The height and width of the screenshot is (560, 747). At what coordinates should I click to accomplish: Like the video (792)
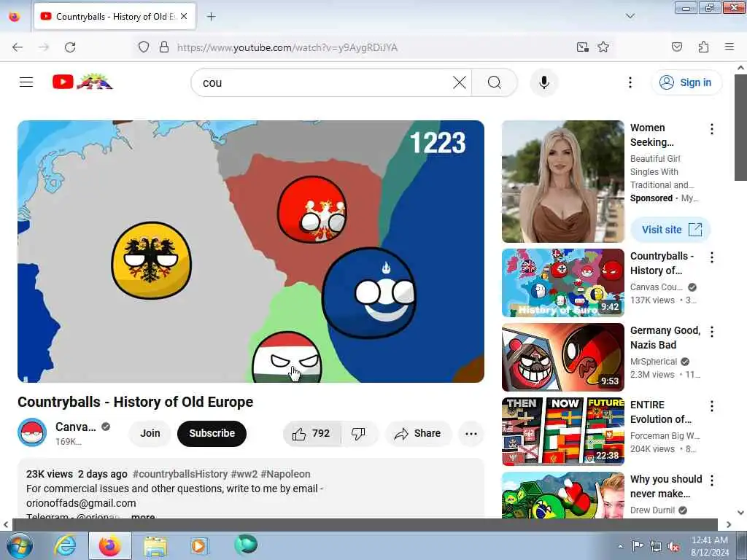click(311, 433)
